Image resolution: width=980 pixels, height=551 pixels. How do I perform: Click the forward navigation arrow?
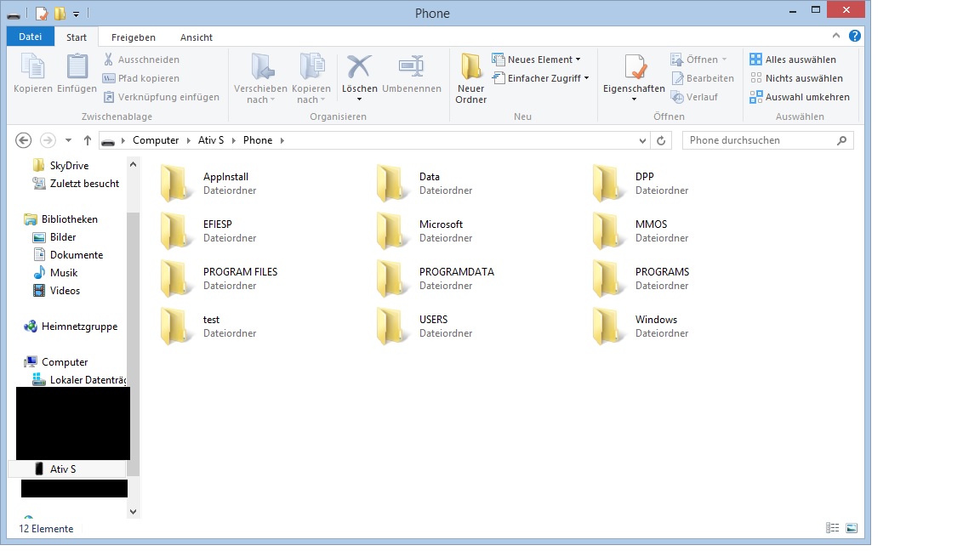tap(48, 140)
